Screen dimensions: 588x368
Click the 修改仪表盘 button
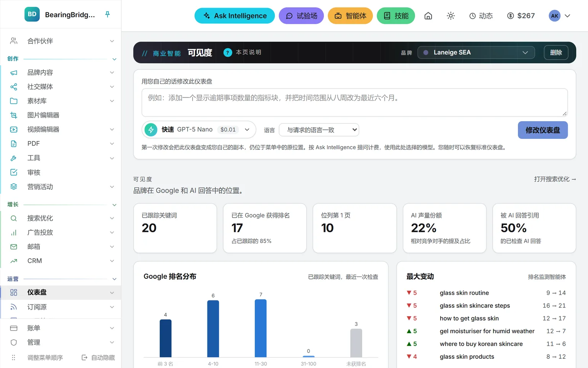543,130
